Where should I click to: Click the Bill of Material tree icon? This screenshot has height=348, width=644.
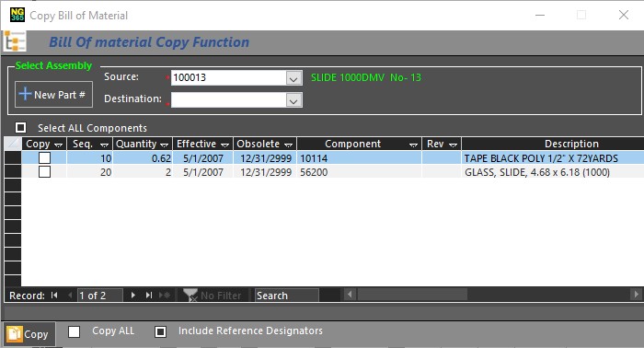(16, 42)
